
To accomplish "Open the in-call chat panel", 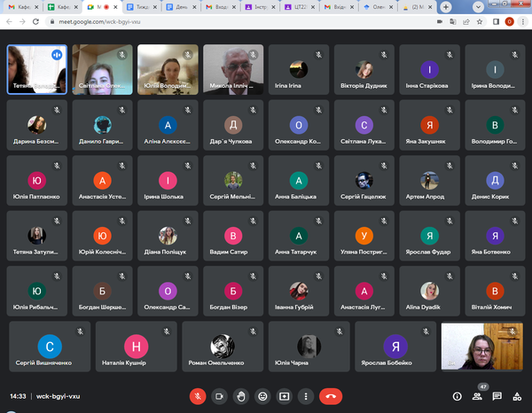I will tap(497, 396).
